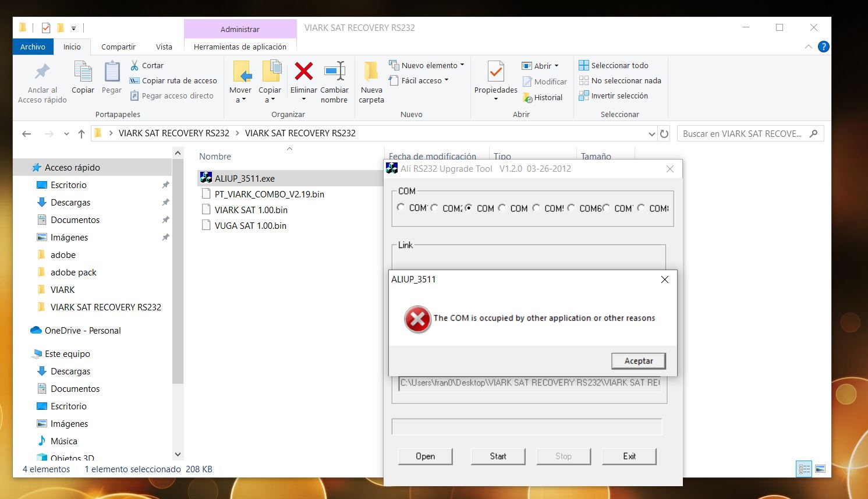Select the COM8 radio button
The width and height of the screenshot is (868, 499).
pyautogui.click(x=641, y=207)
